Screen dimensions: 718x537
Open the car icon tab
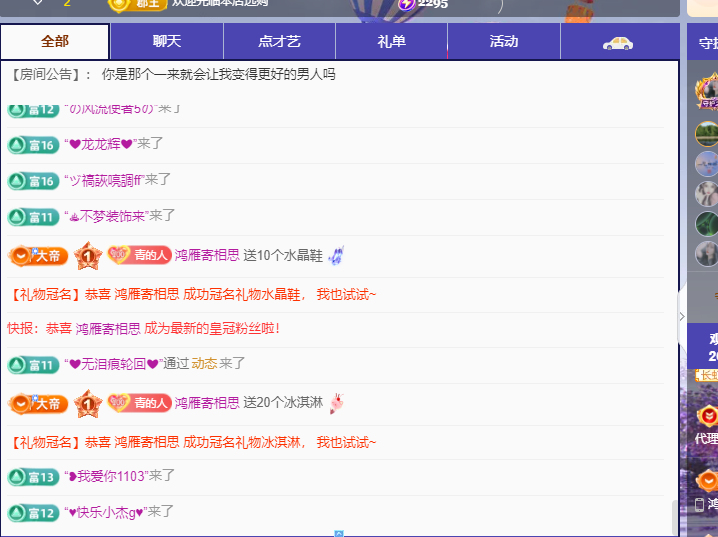(618, 43)
